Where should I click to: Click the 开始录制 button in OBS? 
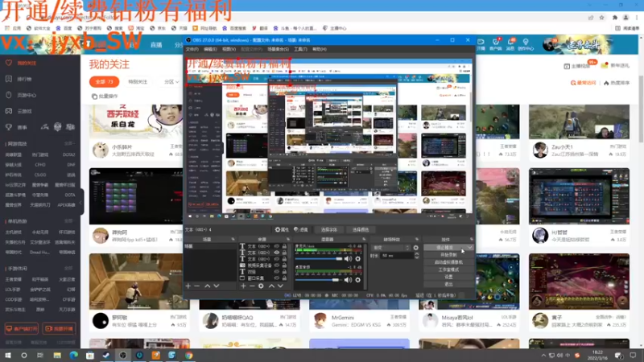point(448,255)
